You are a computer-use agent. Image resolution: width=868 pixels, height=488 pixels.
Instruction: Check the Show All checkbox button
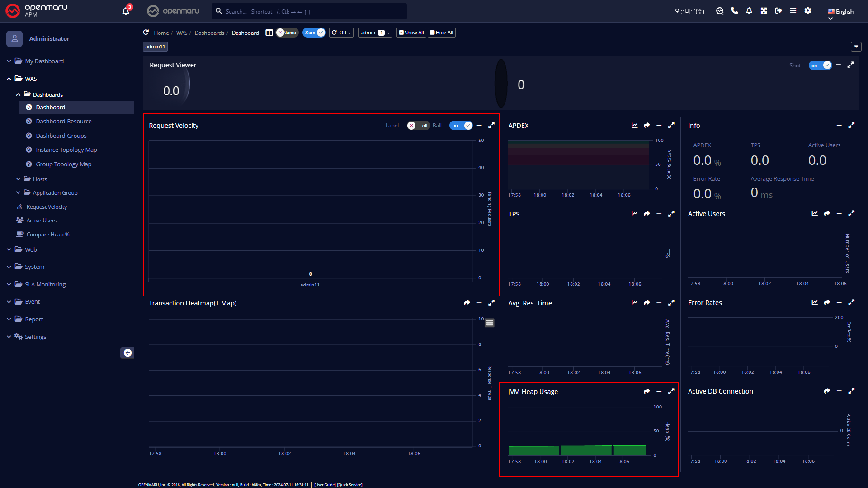point(411,33)
